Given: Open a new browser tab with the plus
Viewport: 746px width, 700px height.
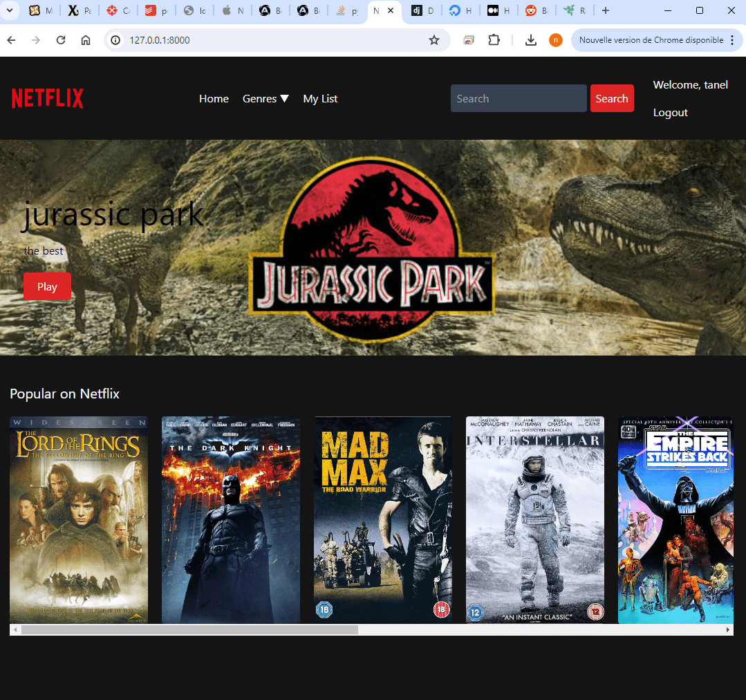Looking at the screenshot, I should pos(605,10).
